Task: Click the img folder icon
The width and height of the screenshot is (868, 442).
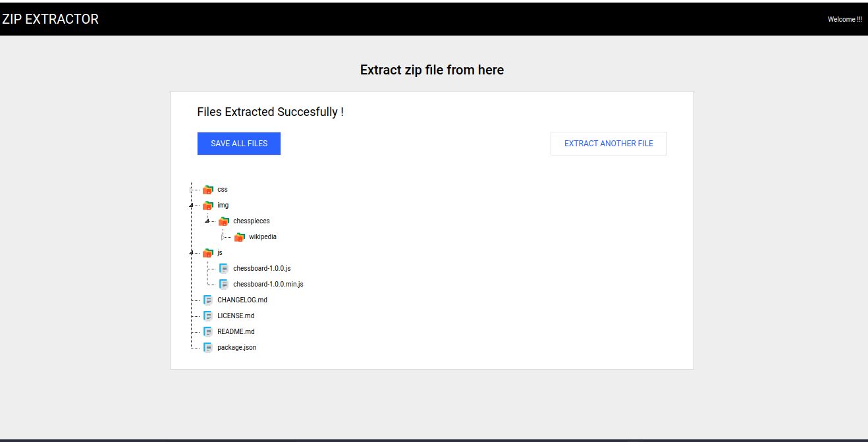Action: [208, 205]
